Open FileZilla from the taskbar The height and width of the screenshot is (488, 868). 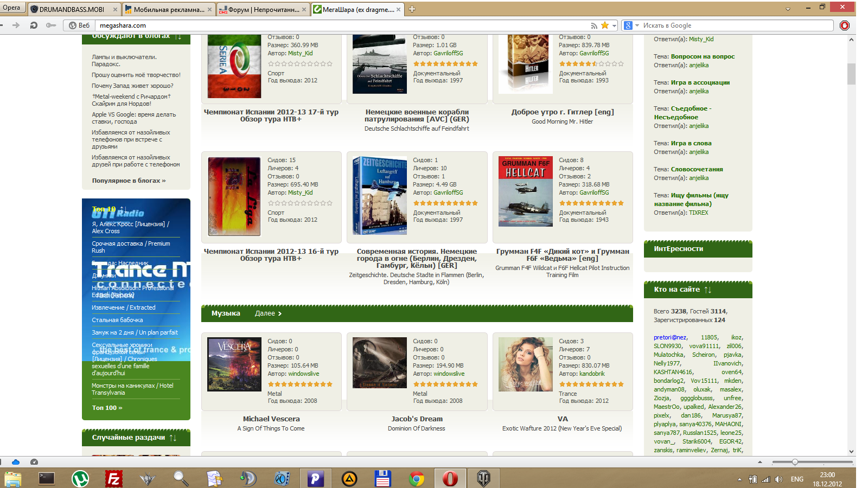[114, 479]
